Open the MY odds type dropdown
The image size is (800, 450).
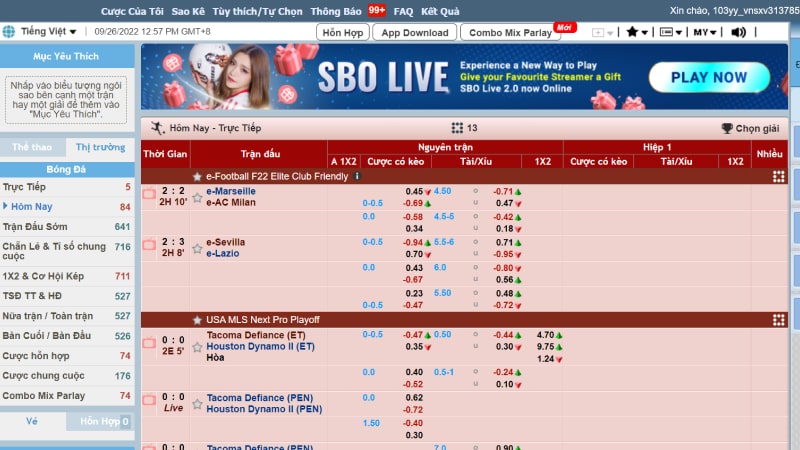[705, 32]
